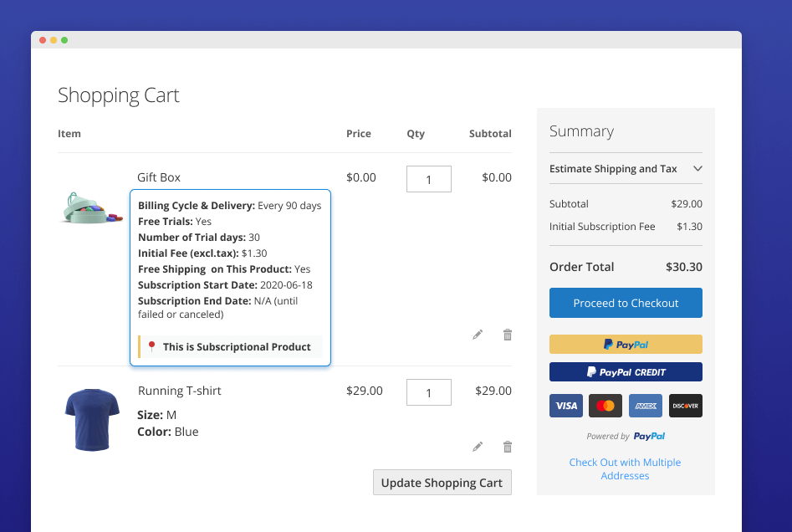Delete Running T-shirt using trash icon
Screen dimensions: 792x532
pos(507,447)
